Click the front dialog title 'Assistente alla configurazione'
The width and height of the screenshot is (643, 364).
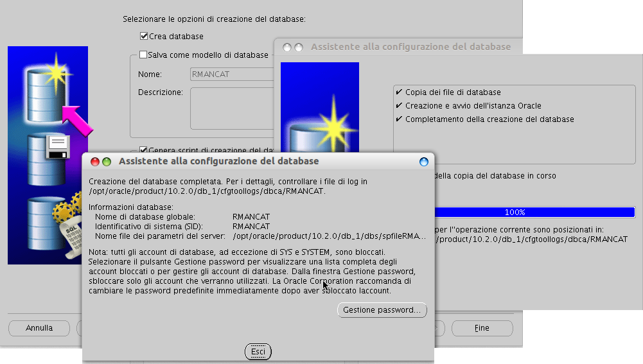[x=218, y=161]
